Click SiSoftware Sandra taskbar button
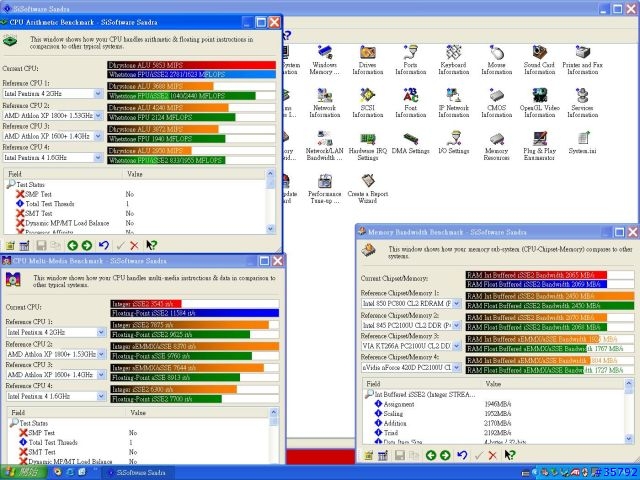Image resolution: width=640 pixels, height=480 pixels. click(138, 473)
